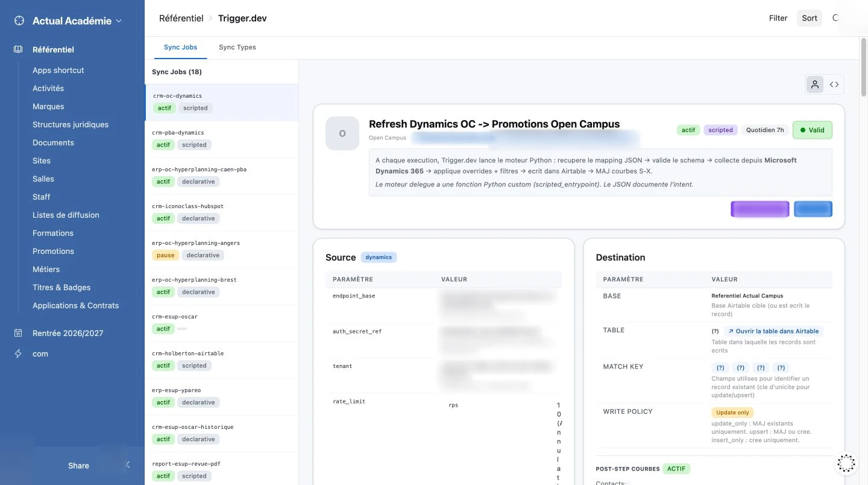The image size is (868, 485).
Task: Select the crm-esup-oscar-historique sync job
Action: pos(222,434)
